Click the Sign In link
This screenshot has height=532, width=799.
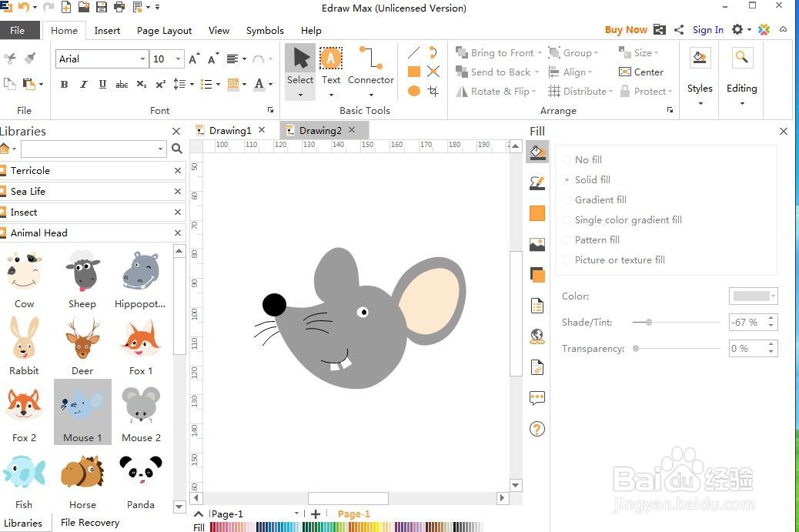(707, 30)
